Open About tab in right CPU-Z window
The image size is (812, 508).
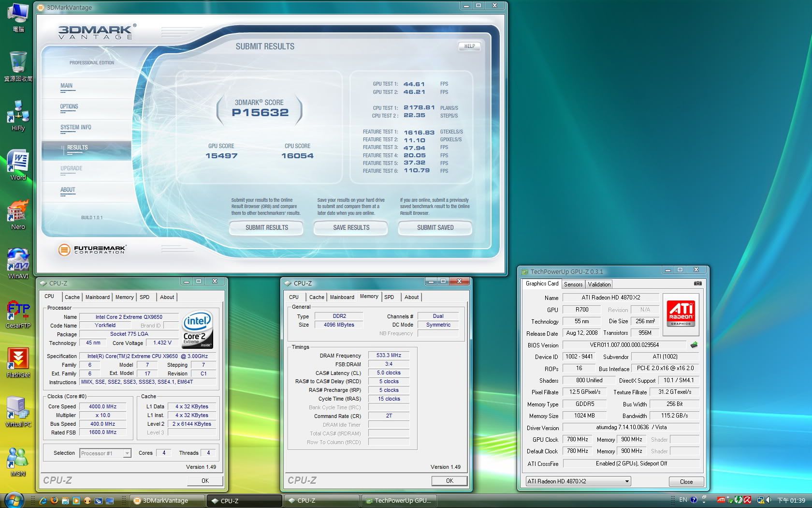[x=412, y=297]
